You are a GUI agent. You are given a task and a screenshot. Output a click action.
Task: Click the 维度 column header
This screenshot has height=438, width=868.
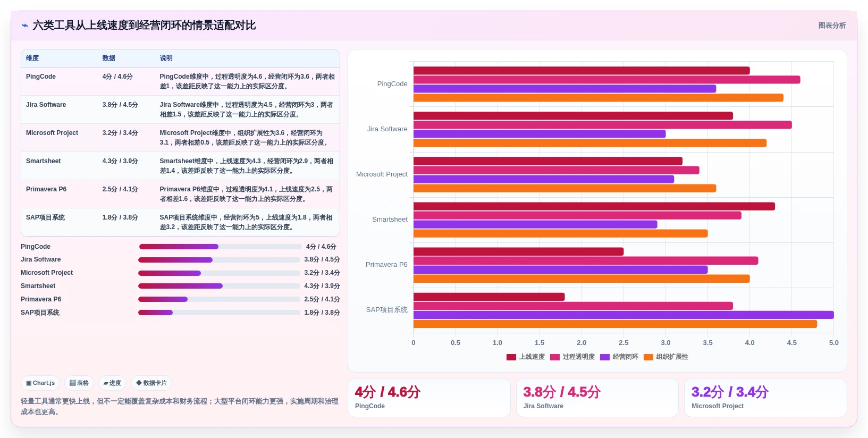click(32, 58)
